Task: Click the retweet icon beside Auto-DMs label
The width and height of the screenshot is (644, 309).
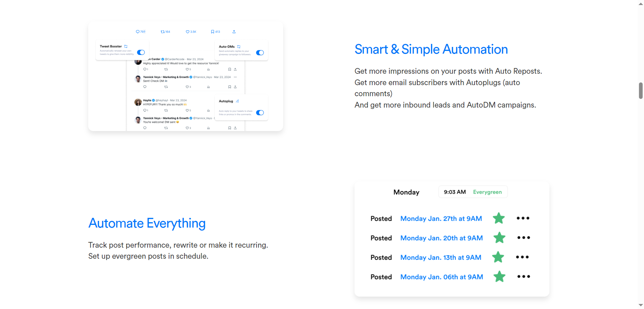Action: tap(239, 47)
